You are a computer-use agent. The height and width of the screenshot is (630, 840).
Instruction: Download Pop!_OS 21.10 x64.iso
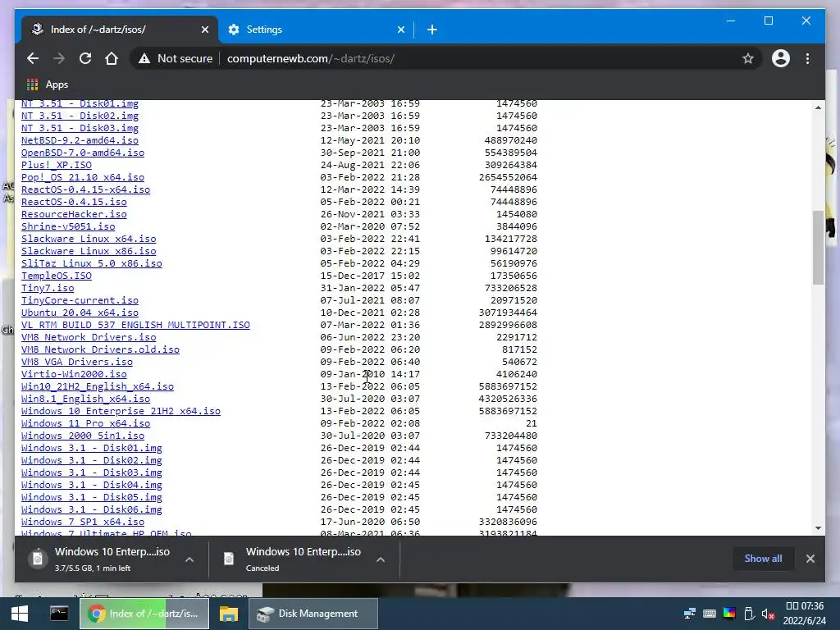pos(83,177)
